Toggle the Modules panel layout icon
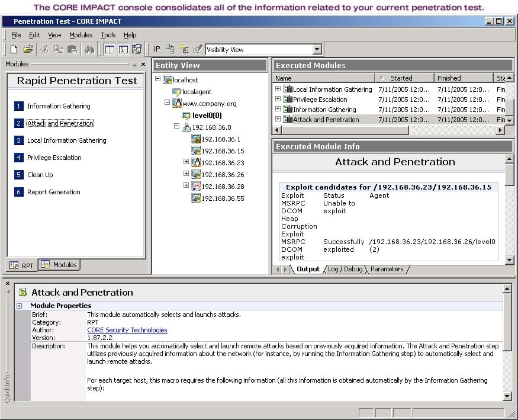The image size is (518, 420). pyautogui.click(x=110, y=50)
